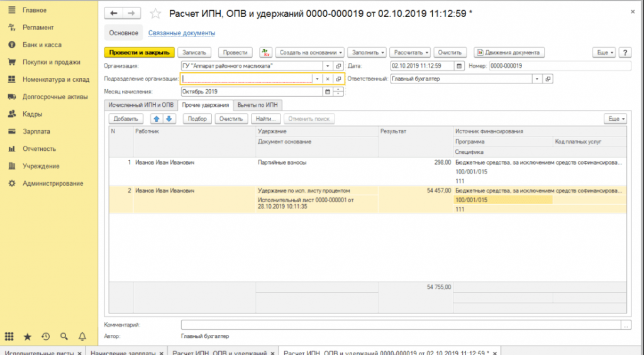Expand the Заполнить dropdown menu
This screenshot has width=644, height=355.
coord(366,53)
